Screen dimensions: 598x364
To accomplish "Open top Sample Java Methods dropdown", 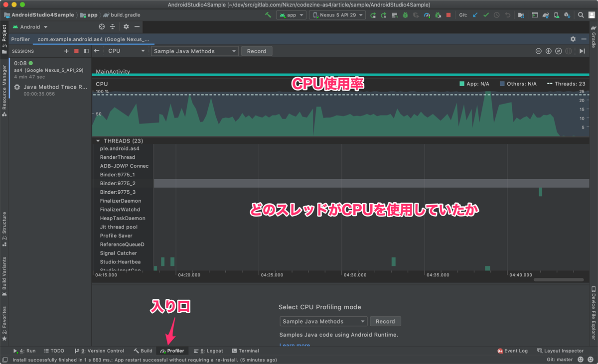I will click(195, 51).
